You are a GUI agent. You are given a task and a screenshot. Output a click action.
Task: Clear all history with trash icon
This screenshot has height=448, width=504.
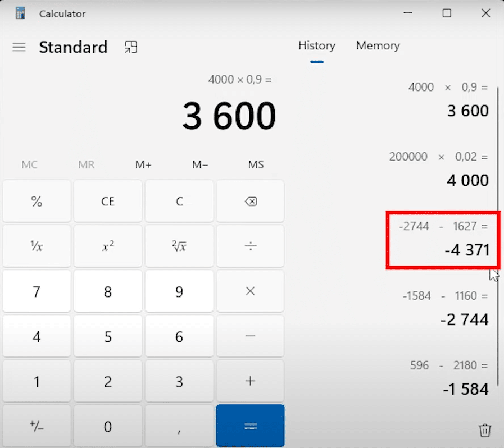click(484, 430)
